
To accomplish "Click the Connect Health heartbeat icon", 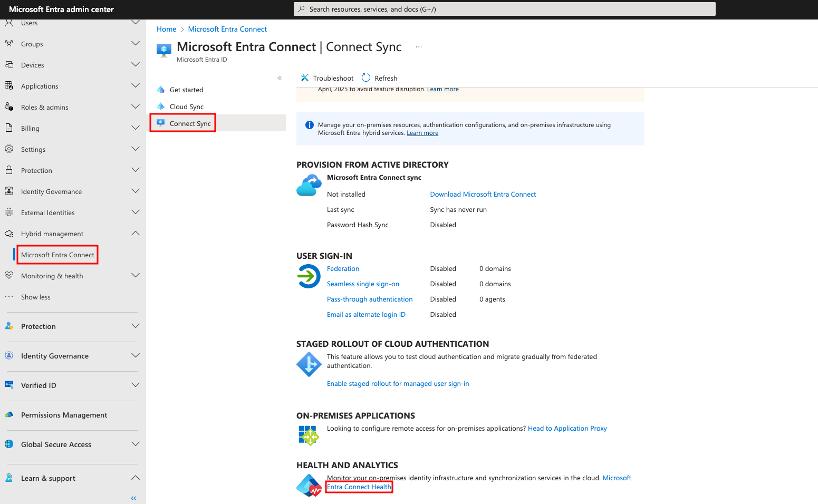I will (x=309, y=486).
